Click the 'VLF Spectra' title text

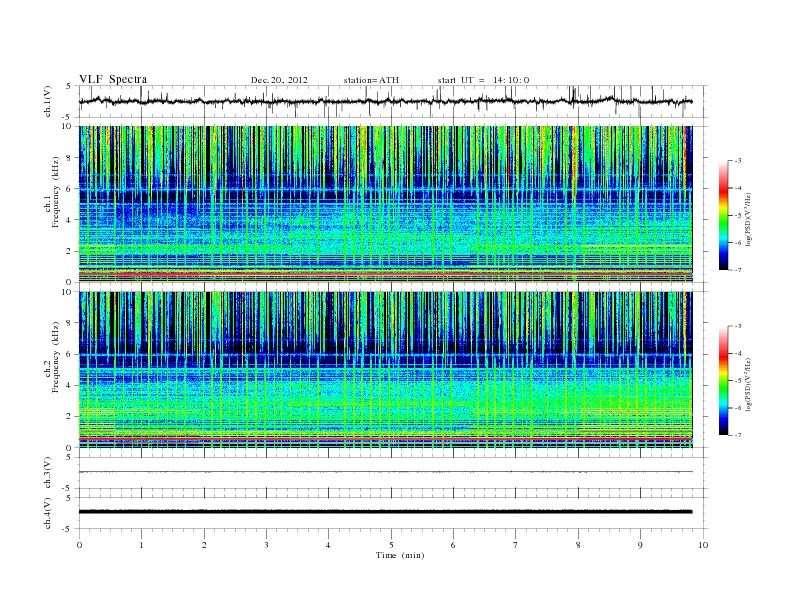[x=113, y=79]
